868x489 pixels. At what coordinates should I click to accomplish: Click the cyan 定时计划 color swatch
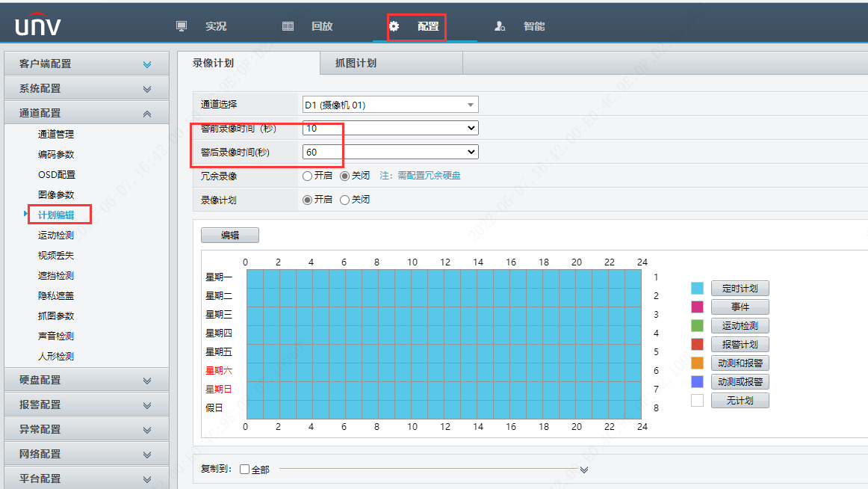(x=696, y=288)
